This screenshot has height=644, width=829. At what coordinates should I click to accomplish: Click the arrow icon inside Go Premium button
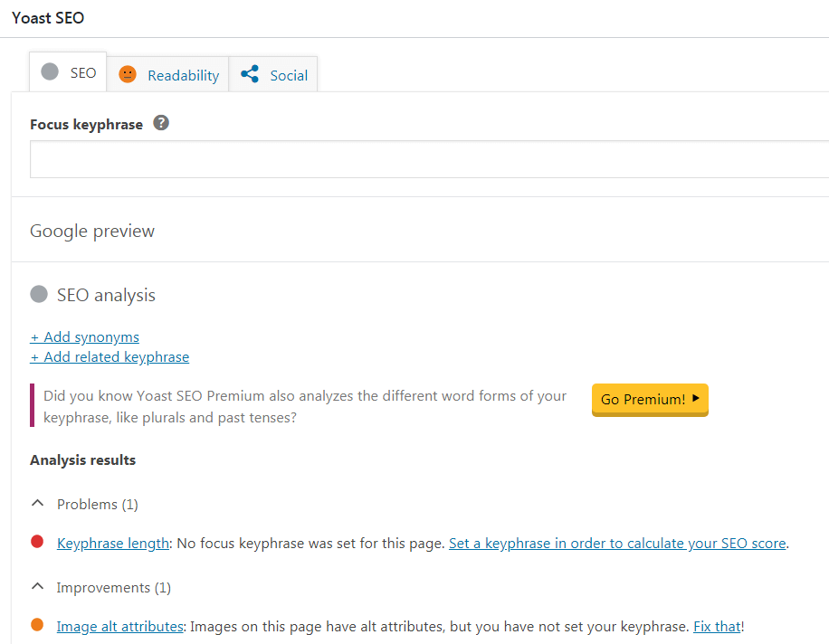[x=697, y=399]
